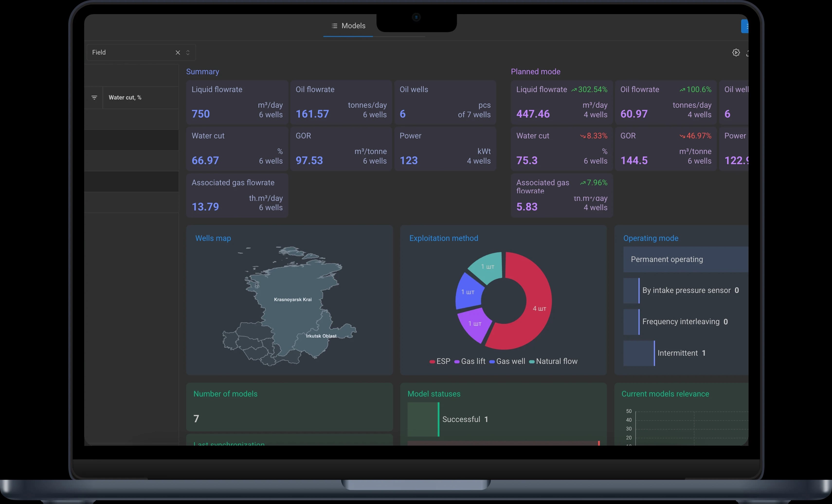Open the GOR 97.53 summary card
The height and width of the screenshot is (504, 832).
pyautogui.click(x=341, y=149)
